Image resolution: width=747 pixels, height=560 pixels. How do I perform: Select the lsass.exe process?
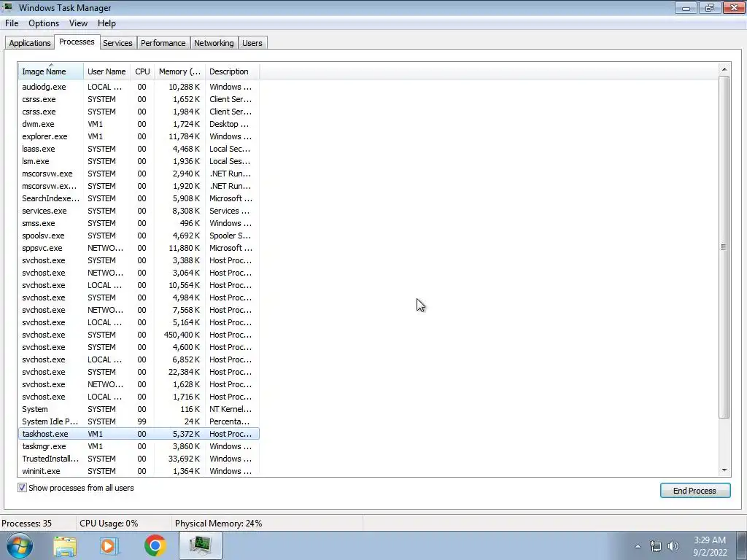tap(139, 149)
